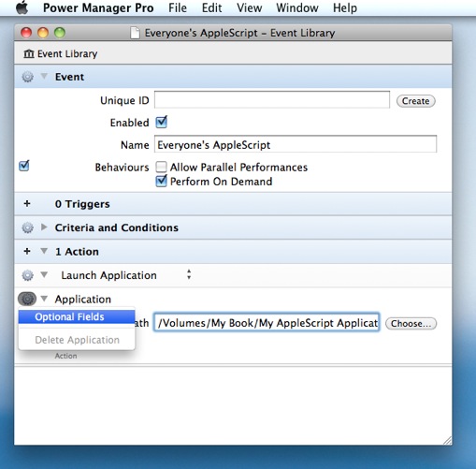
Task: Click the document icon in title bar
Action: pos(135,33)
